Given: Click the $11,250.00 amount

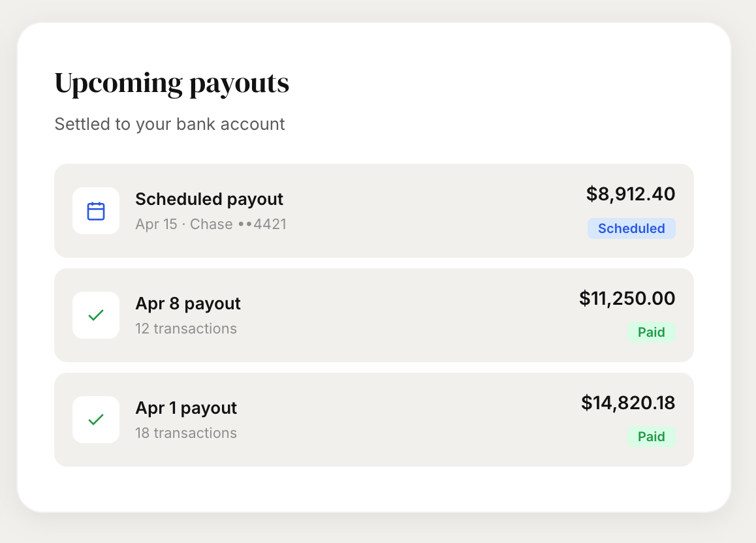Looking at the screenshot, I should pos(627,298).
